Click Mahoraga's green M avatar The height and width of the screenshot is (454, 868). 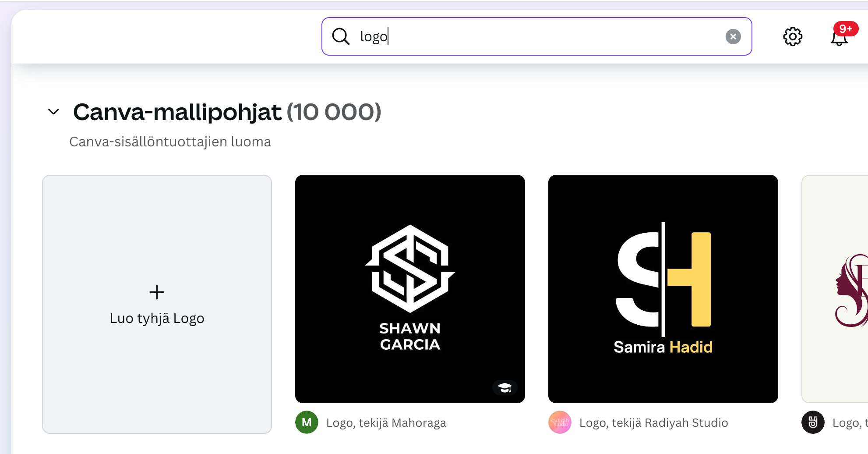point(307,422)
